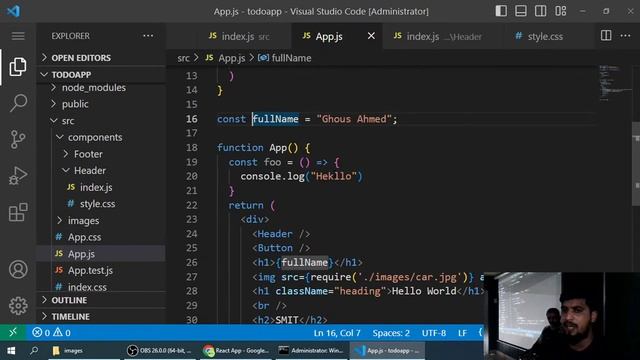Open the Accounts menu icon

(x=18, y=269)
